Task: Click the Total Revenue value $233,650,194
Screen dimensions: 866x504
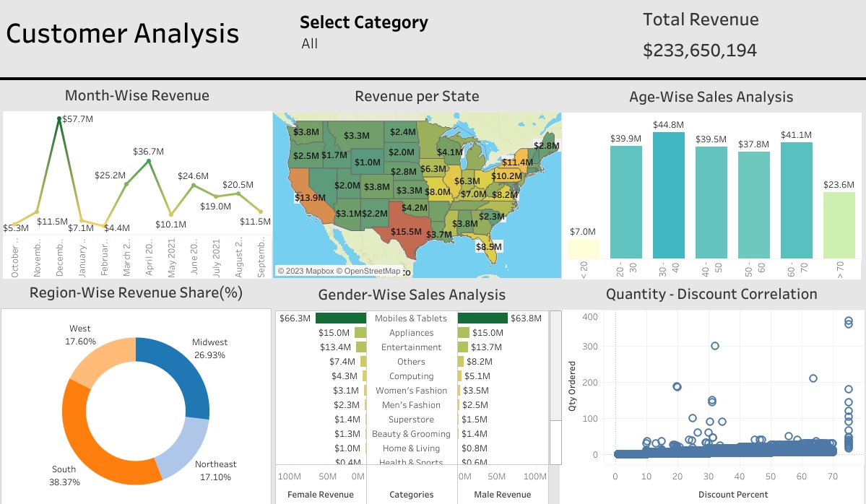Action: coord(699,51)
